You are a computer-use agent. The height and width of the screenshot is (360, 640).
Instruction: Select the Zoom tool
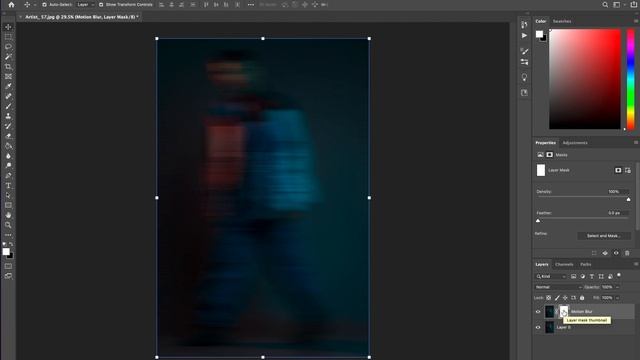click(8, 225)
